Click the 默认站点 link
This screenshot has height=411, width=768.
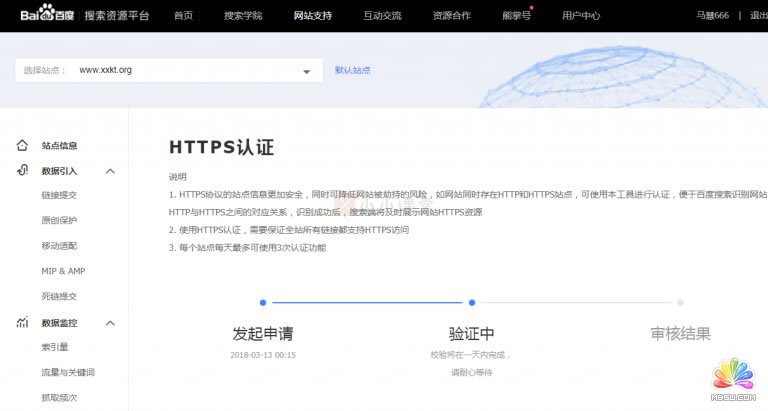coord(352,70)
